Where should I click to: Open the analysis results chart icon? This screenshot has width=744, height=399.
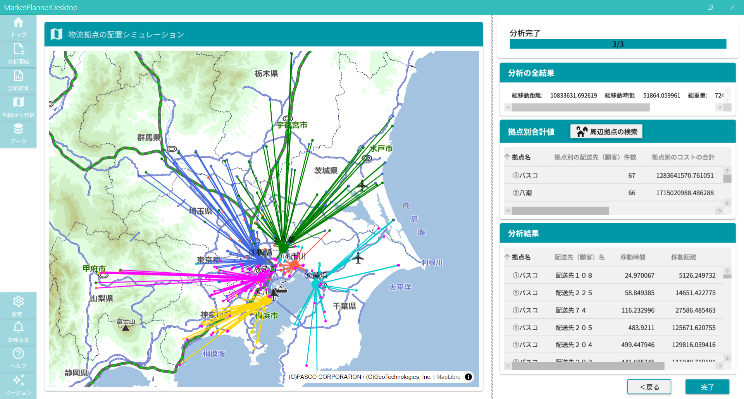point(18,81)
